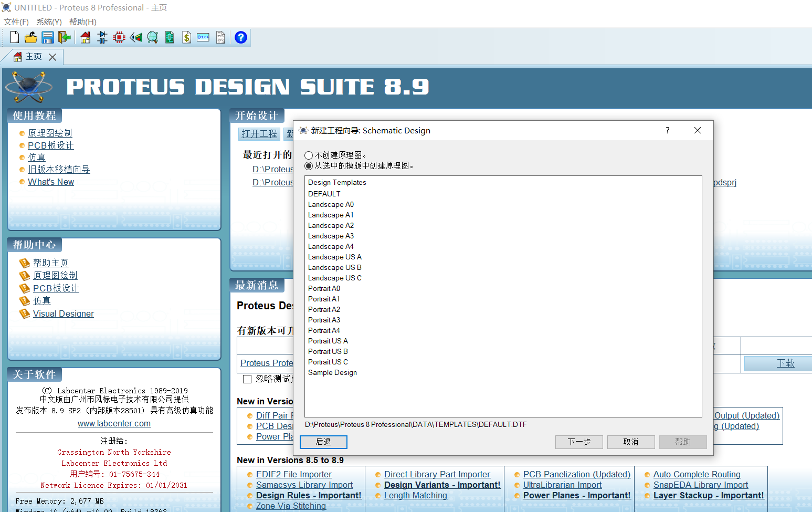Choose Sample Design template
The width and height of the screenshot is (812, 512).
332,372
